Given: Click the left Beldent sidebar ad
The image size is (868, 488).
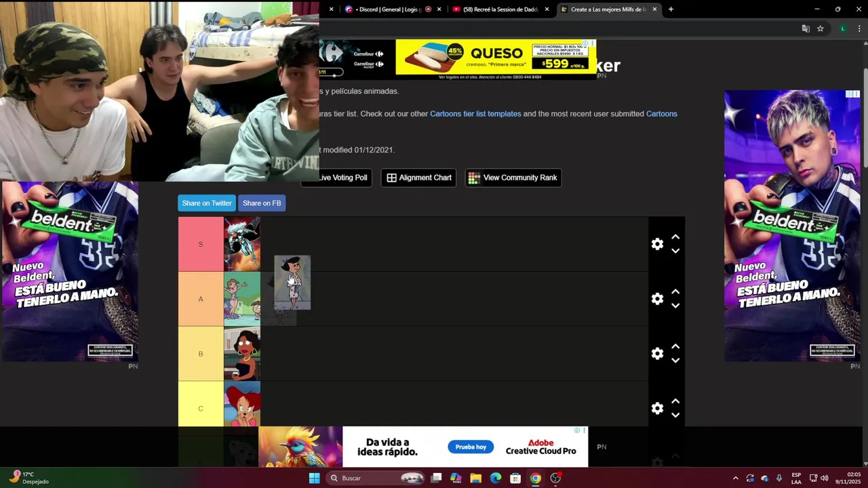Looking at the screenshot, I should tap(70, 271).
